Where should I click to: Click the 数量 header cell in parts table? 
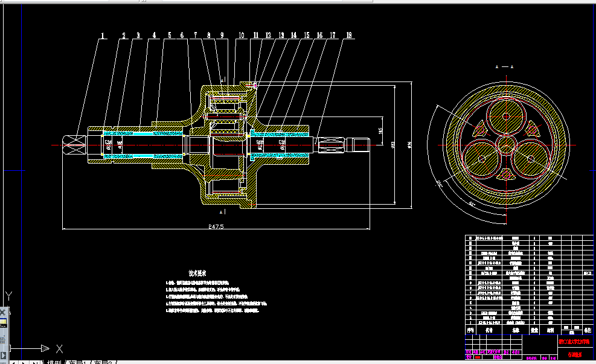tap(534, 330)
